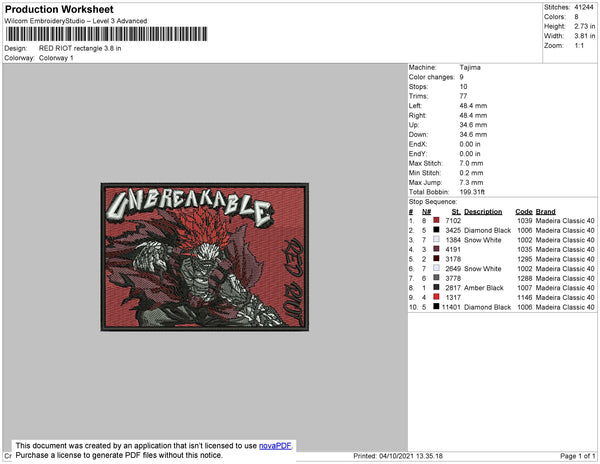Select 'Wilcom EmbroideryStudio – Level 3 Advanced' text

point(76,21)
